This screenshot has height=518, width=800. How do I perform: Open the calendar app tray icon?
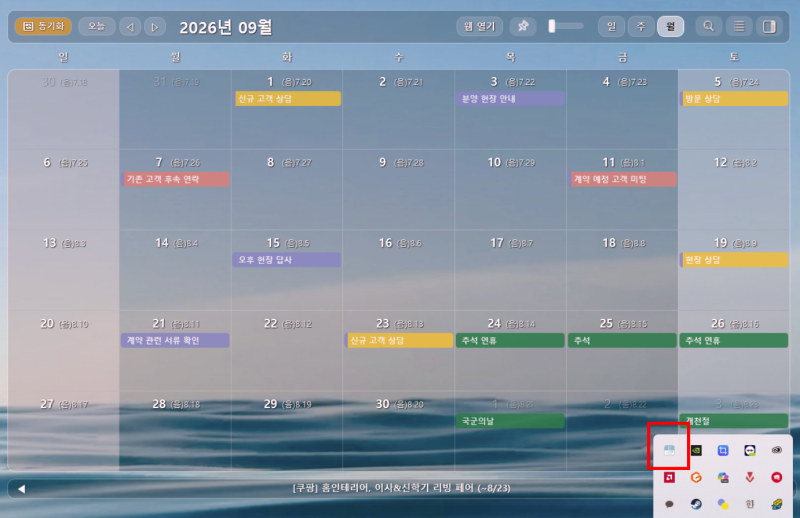669,450
